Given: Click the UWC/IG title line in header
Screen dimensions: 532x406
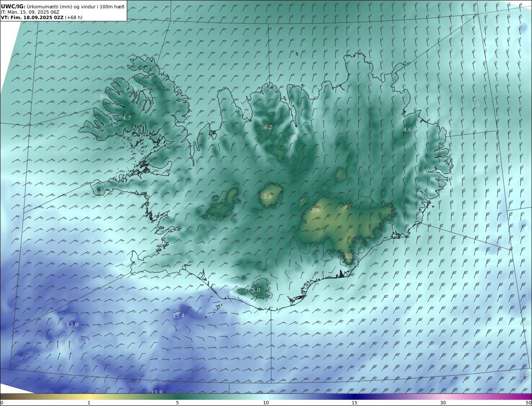Looking at the screenshot, I should pos(63,6).
